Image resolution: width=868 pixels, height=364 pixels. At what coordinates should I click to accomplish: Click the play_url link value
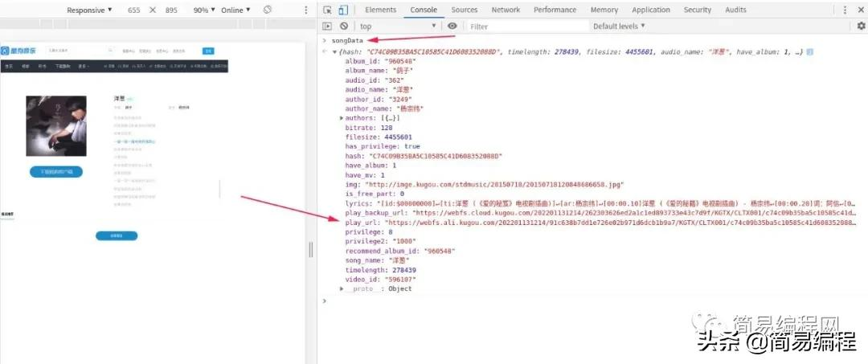point(620,223)
